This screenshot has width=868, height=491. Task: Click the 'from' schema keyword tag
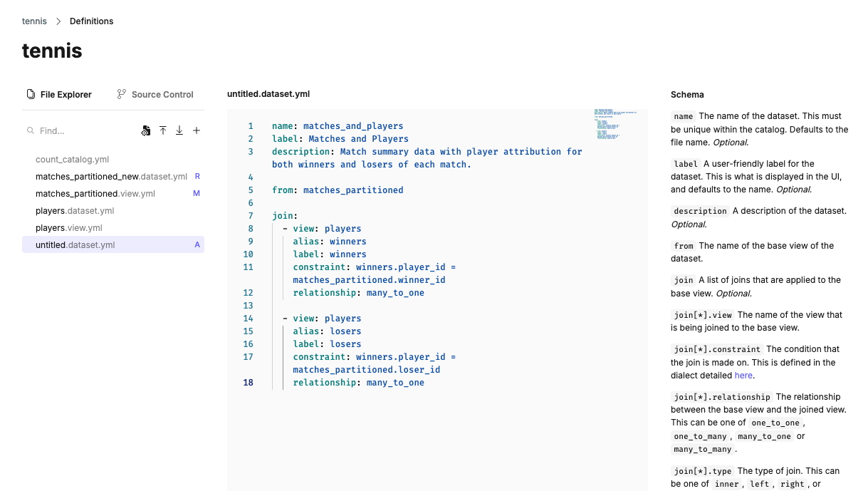[683, 246]
